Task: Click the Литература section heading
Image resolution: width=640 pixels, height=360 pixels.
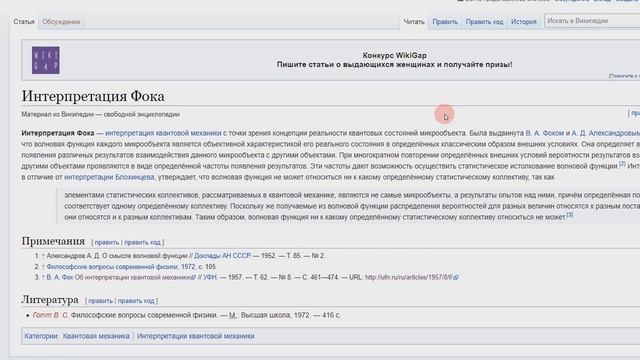Action: (x=50, y=300)
